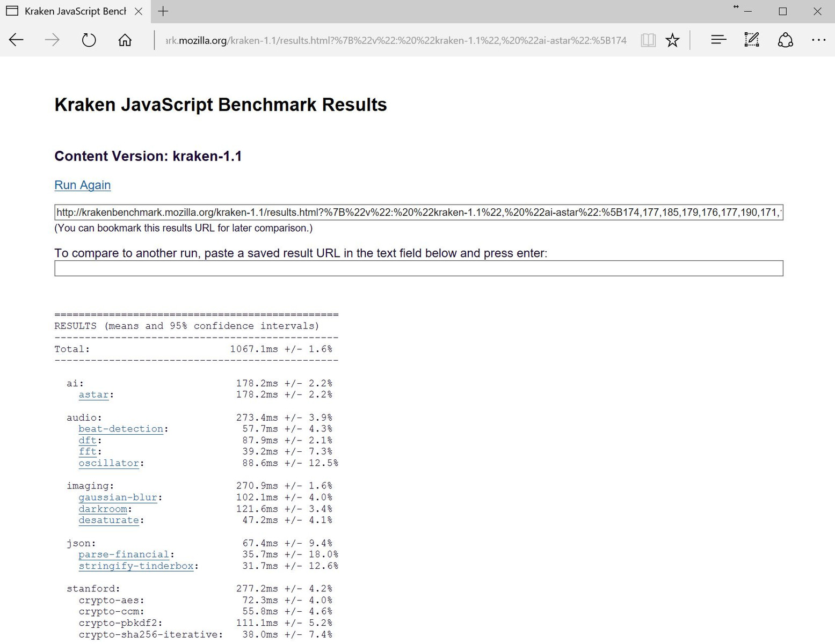Maximize the browser window

pos(783,11)
